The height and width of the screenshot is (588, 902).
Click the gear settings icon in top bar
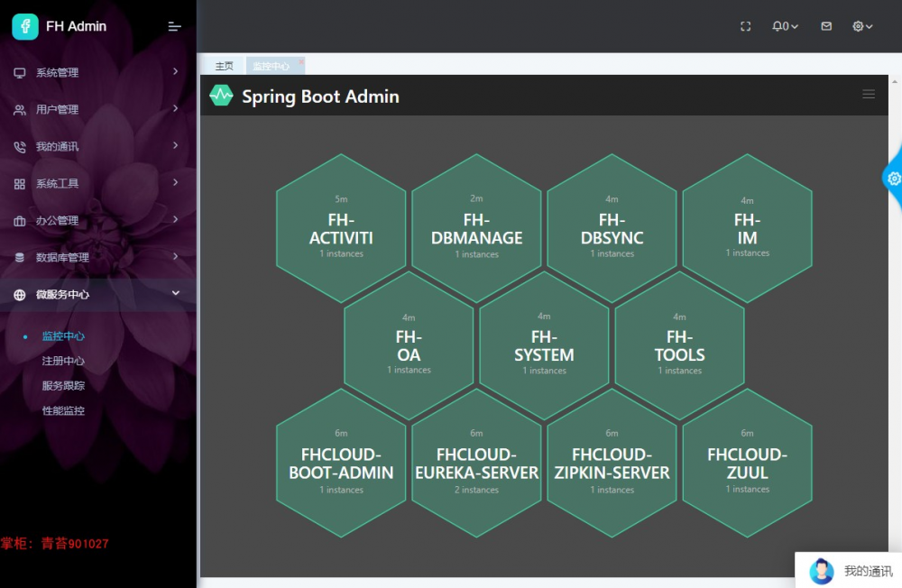pos(860,26)
